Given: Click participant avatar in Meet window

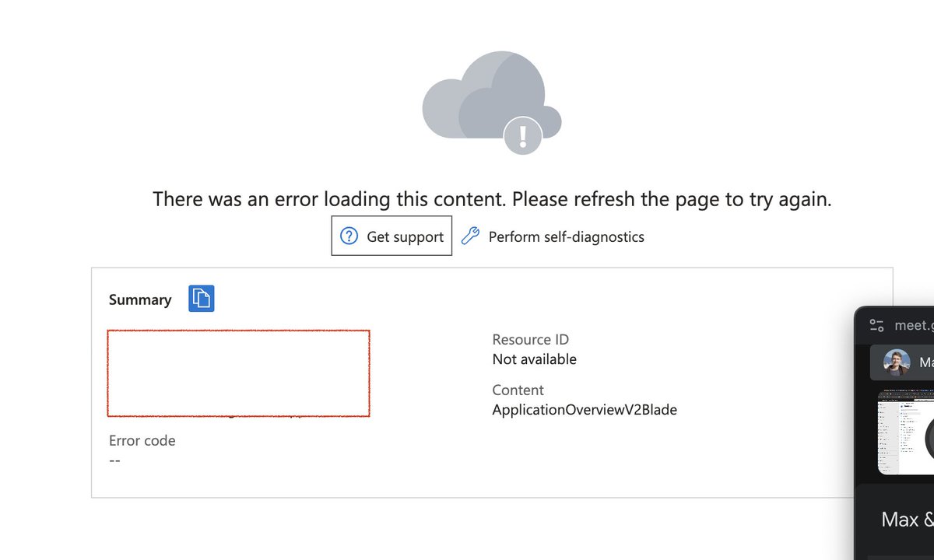Looking at the screenshot, I should point(897,362).
